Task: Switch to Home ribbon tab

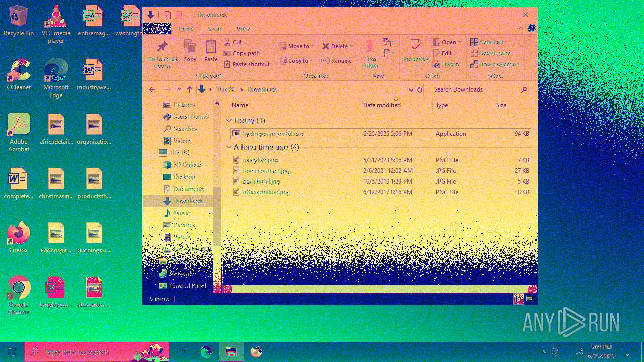Action: click(186, 29)
